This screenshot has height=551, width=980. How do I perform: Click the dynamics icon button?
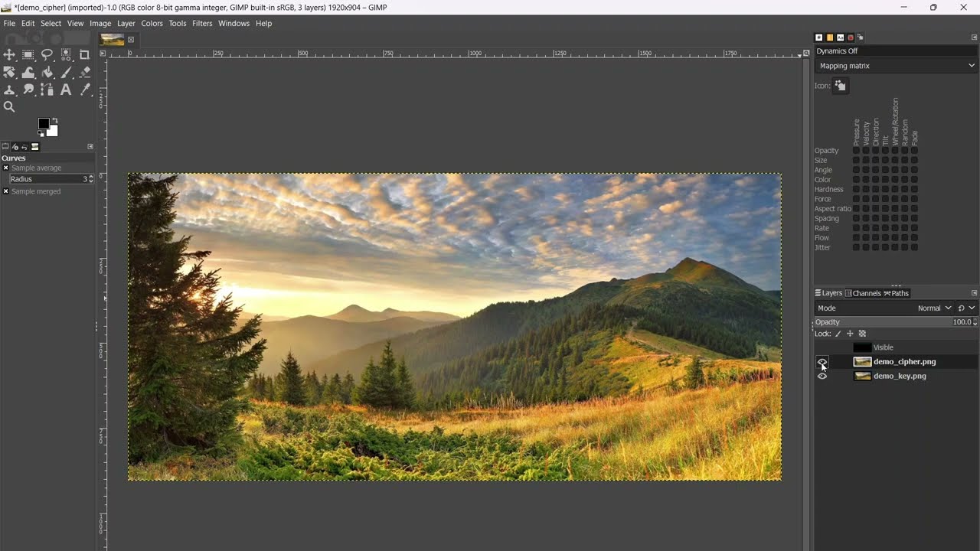pos(840,86)
